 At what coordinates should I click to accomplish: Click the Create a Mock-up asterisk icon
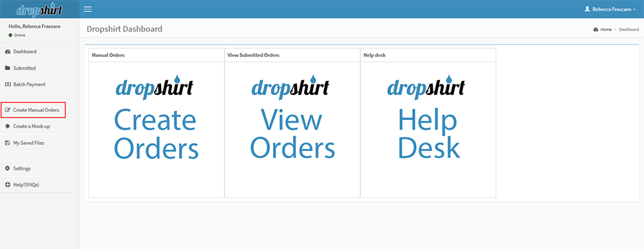pyautogui.click(x=7, y=126)
